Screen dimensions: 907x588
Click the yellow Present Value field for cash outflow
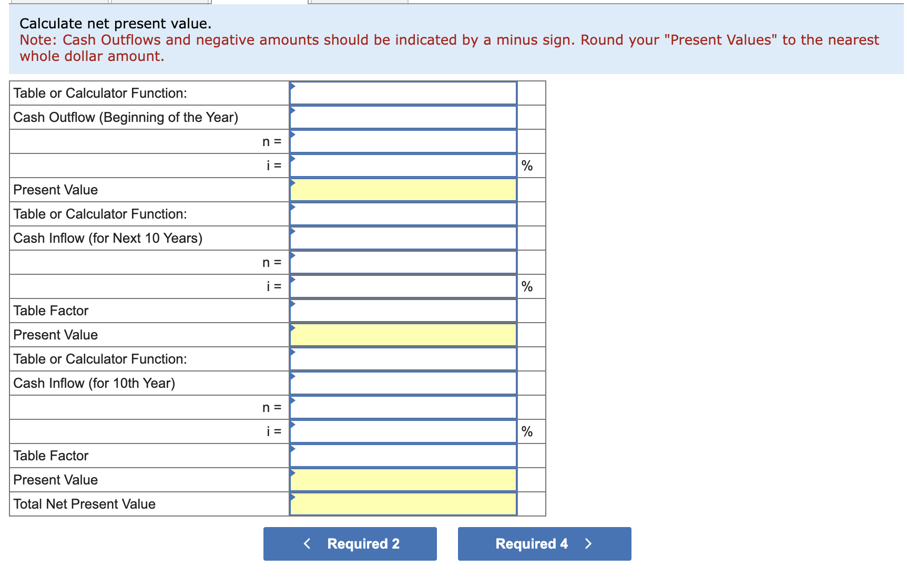[404, 190]
